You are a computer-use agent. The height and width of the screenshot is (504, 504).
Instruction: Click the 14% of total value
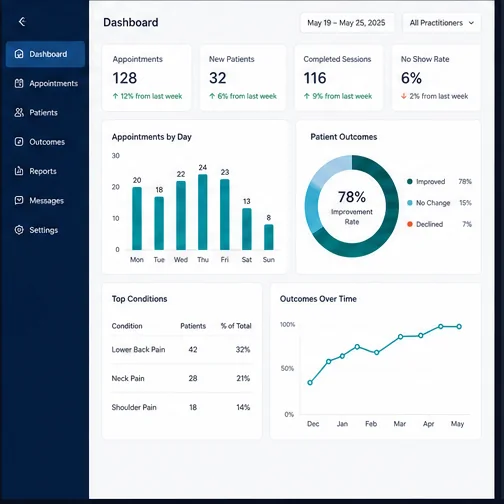[243, 407]
